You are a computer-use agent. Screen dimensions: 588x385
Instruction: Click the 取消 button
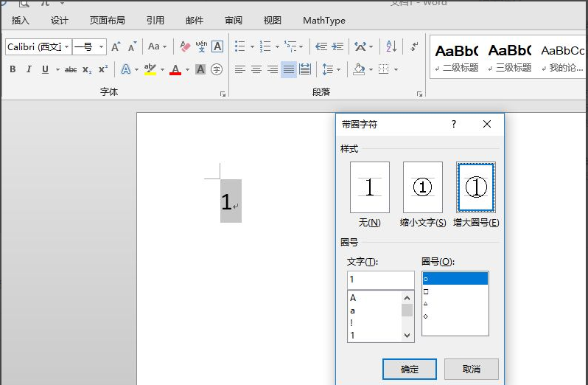pos(471,370)
